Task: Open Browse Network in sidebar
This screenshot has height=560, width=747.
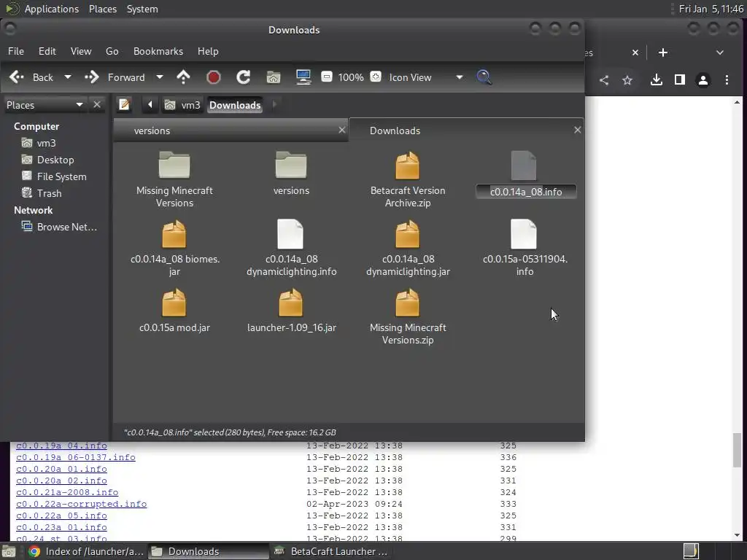Action: (x=60, y=227)
